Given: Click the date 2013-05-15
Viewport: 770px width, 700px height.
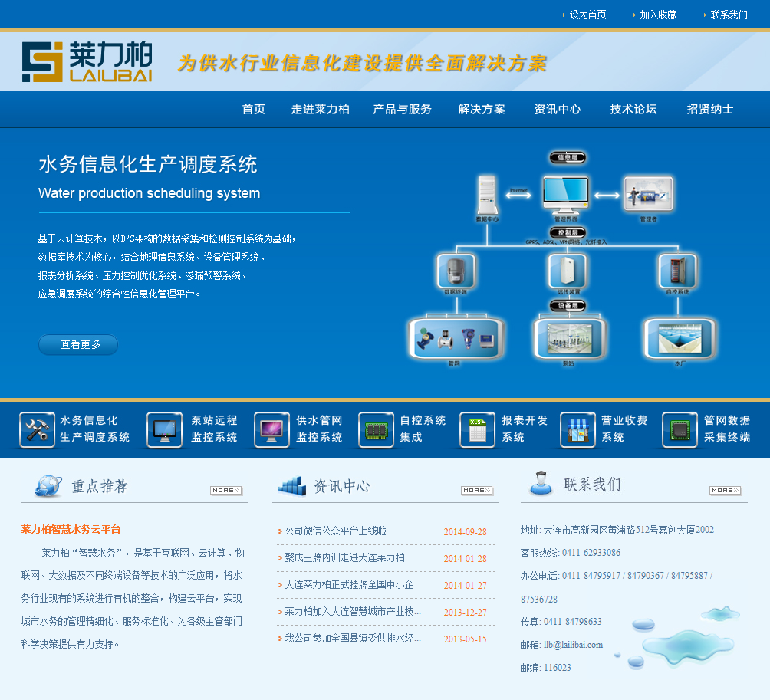Looking at the screenshot, I should tap(465, 639).
